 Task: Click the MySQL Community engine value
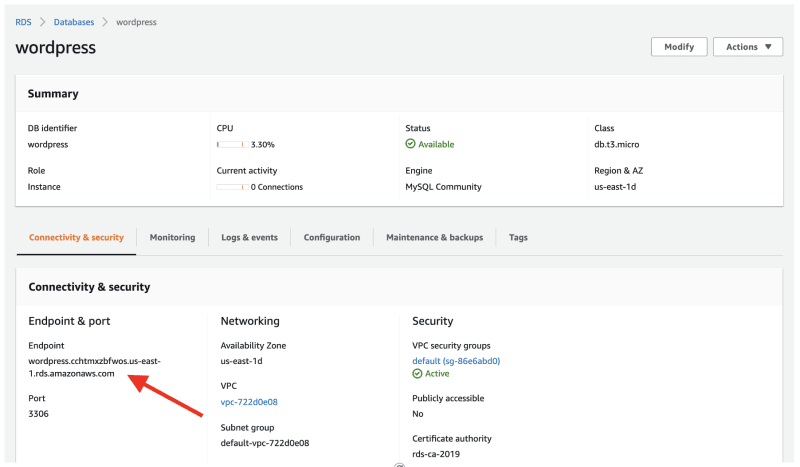(x=443, y=187)
